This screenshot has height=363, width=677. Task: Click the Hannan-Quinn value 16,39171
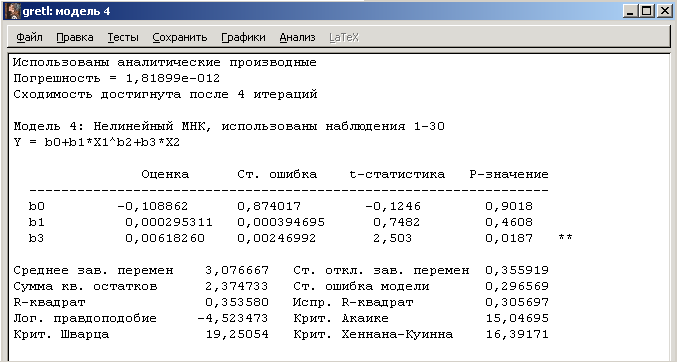point(517,335)
